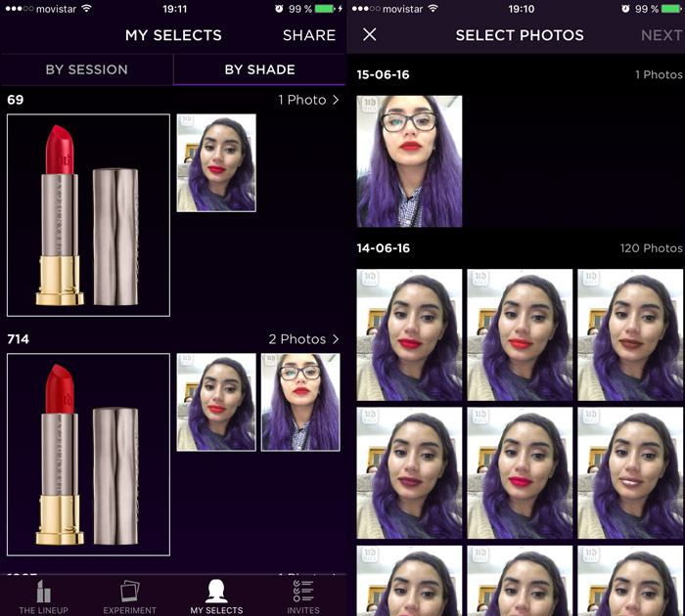This screenshot has height=616, width=685.
Task: Open The Lineup tab icon
Action: pyautogui.click(x=41, y=591)
